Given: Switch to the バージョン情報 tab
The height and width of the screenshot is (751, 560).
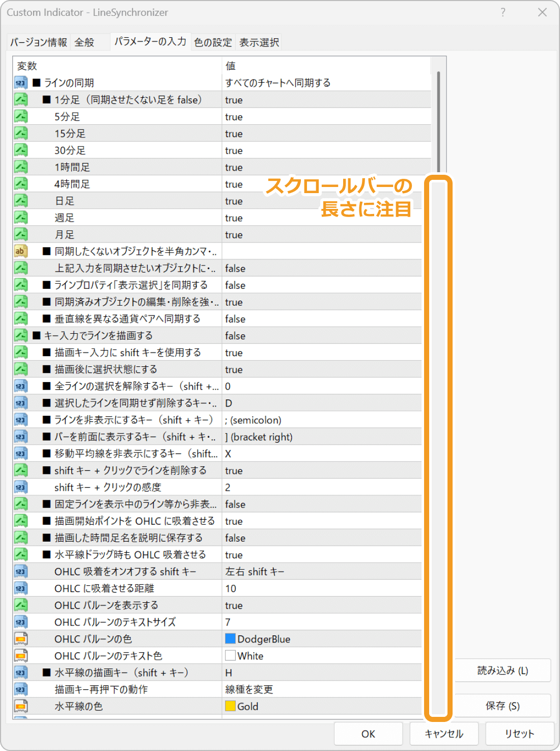Looking at the screenshot, I should [39, 42].
